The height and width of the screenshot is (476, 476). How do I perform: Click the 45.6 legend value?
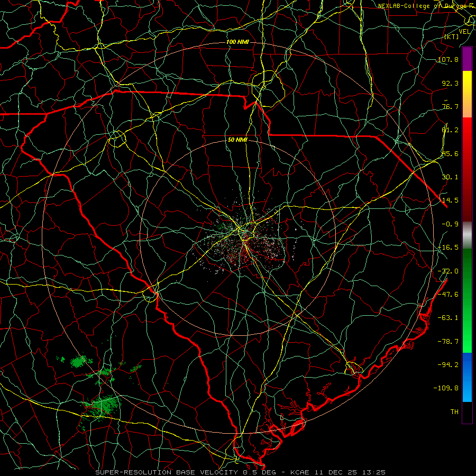[x=450, y=153]
